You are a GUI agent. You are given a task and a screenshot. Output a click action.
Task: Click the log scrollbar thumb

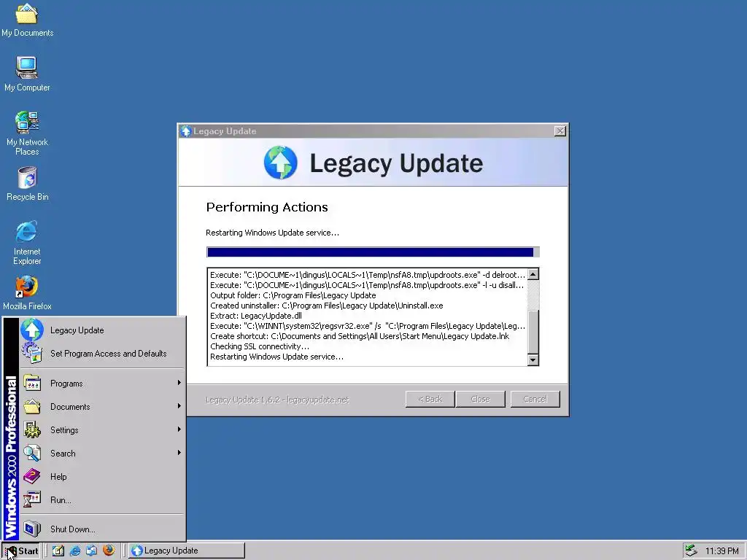click(533, 332)
